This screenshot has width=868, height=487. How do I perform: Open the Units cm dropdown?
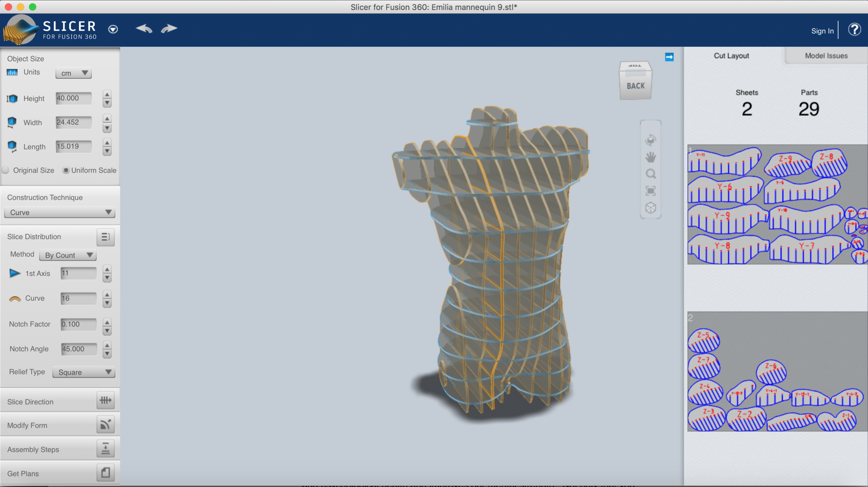coord(73,73)
